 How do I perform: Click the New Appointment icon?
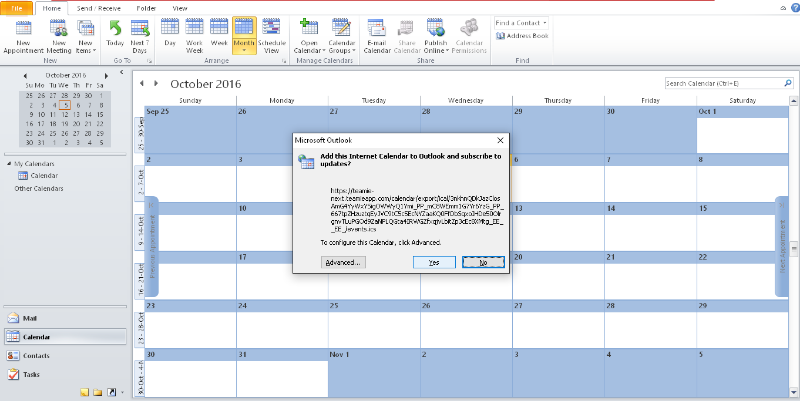23,36
